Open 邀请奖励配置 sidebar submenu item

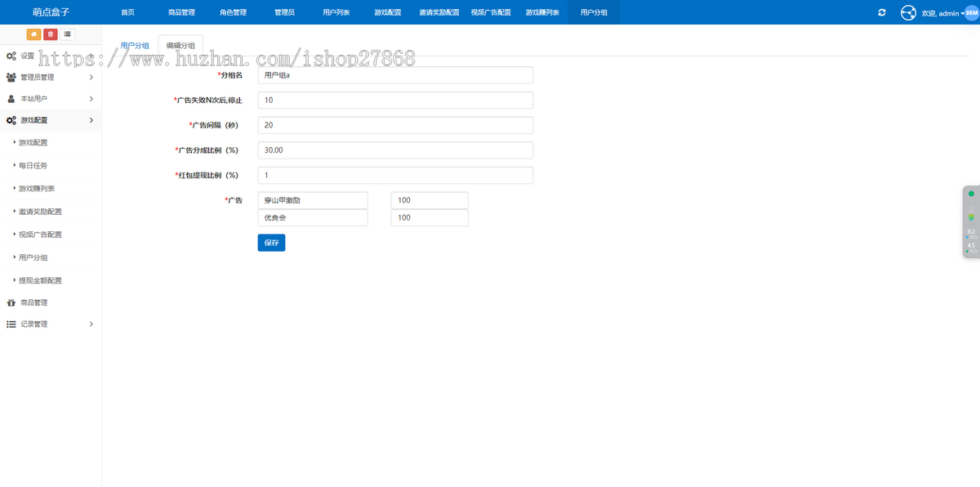pyautogui.click(x=39, y=212)
